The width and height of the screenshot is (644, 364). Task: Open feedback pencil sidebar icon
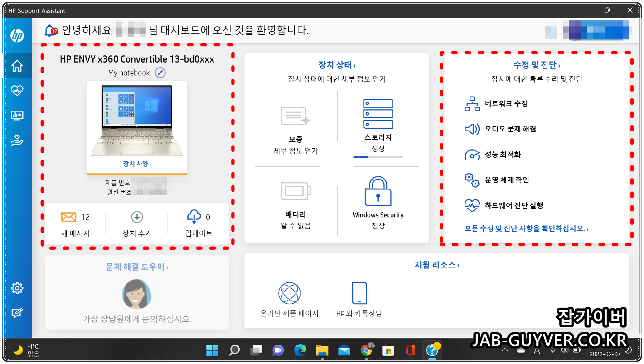[x=17, y=313]
